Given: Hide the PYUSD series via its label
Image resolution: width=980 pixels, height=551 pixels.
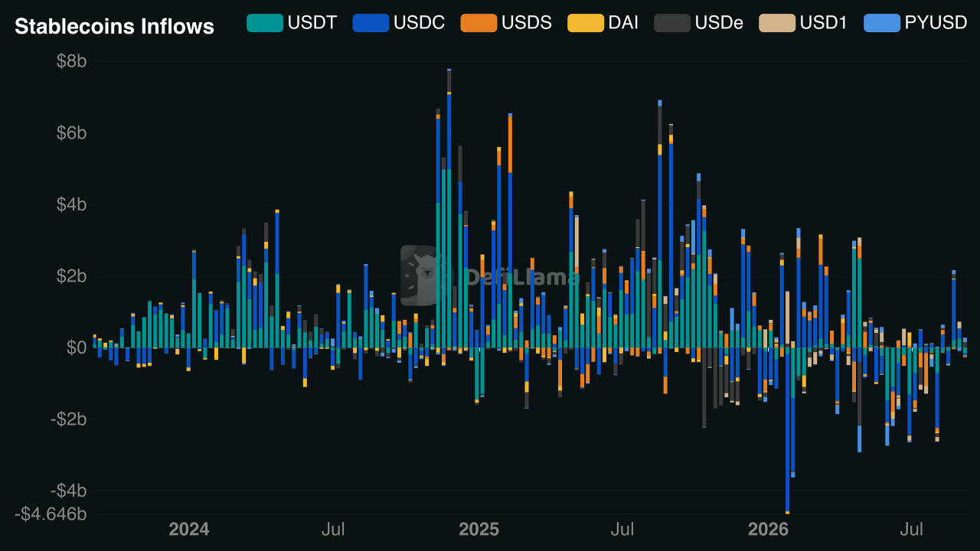Looking at the screenshot, I should (936, 23).
